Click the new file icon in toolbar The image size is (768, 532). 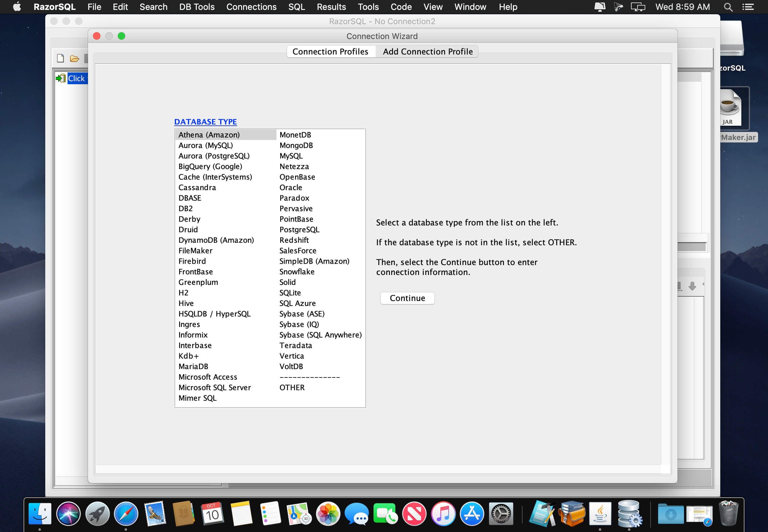tap(60, 58)
